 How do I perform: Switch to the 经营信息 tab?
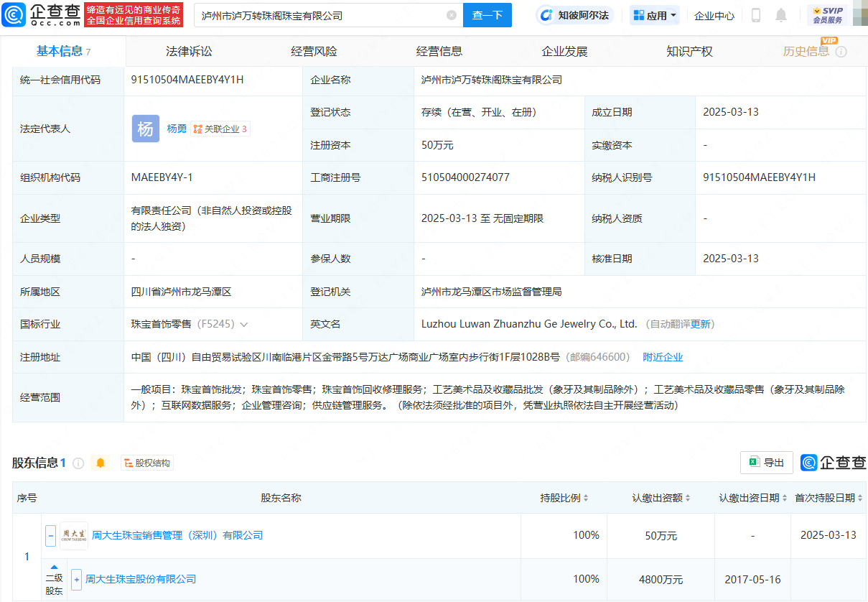click(439, 52)
